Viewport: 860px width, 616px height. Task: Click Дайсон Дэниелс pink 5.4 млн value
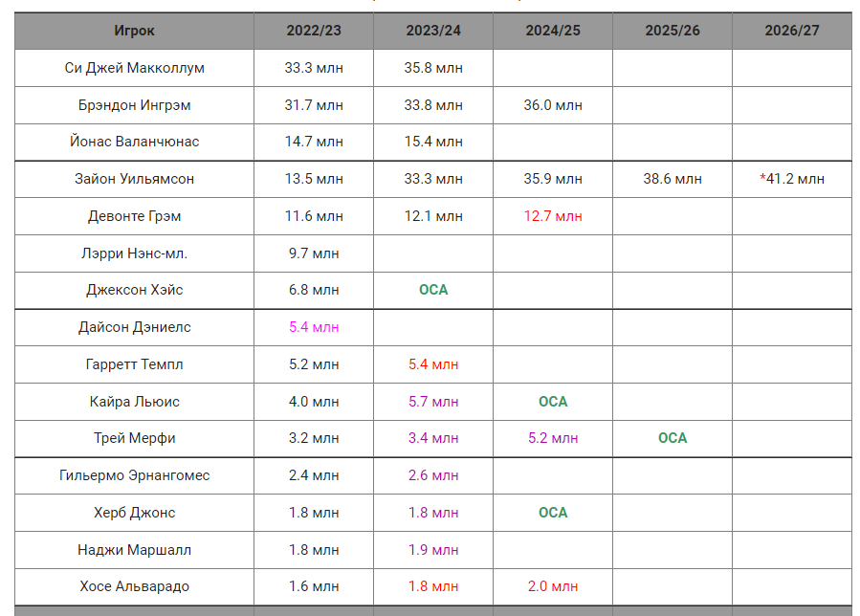tap(314, 327)
